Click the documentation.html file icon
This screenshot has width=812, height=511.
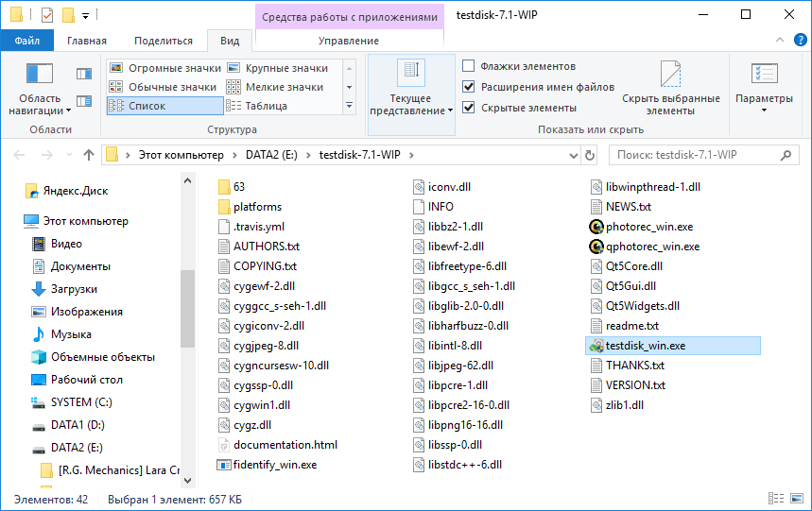[x=224, y=445]
